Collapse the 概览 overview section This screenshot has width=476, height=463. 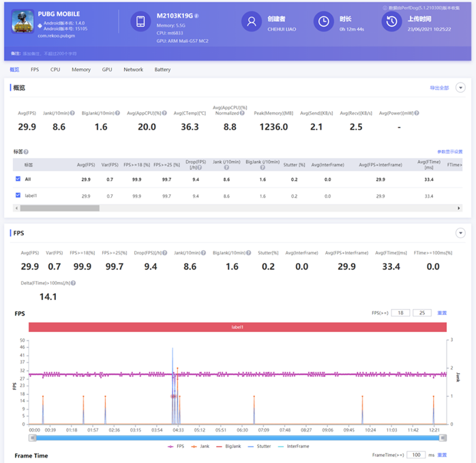coord(460,88)
